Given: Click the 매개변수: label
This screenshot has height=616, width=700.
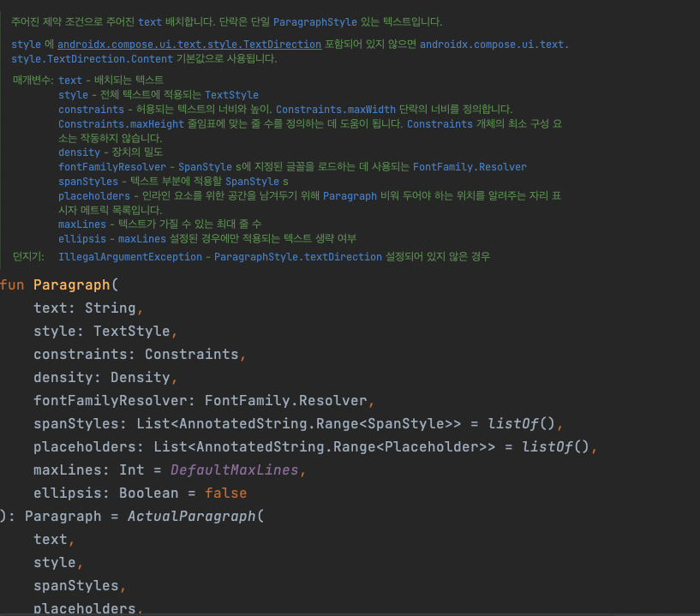Looking at the screenshot, I should [33, 81].
